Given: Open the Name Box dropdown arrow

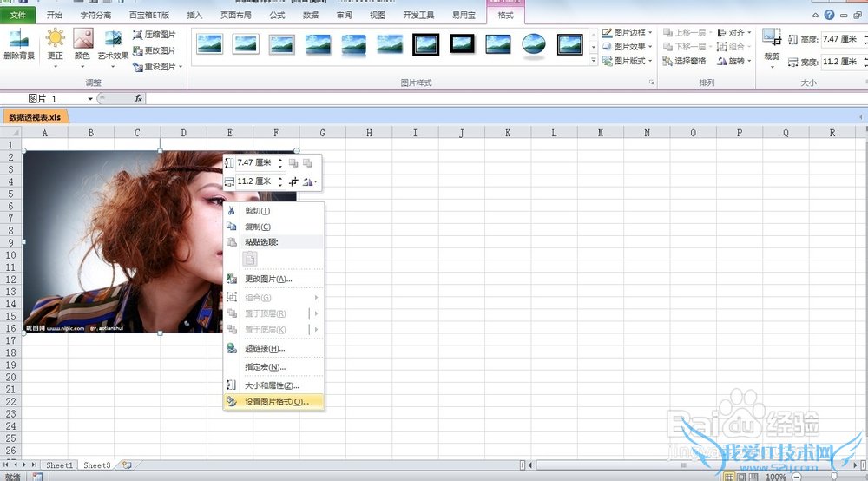Looking at the screenshot, I should pos(90,98).
